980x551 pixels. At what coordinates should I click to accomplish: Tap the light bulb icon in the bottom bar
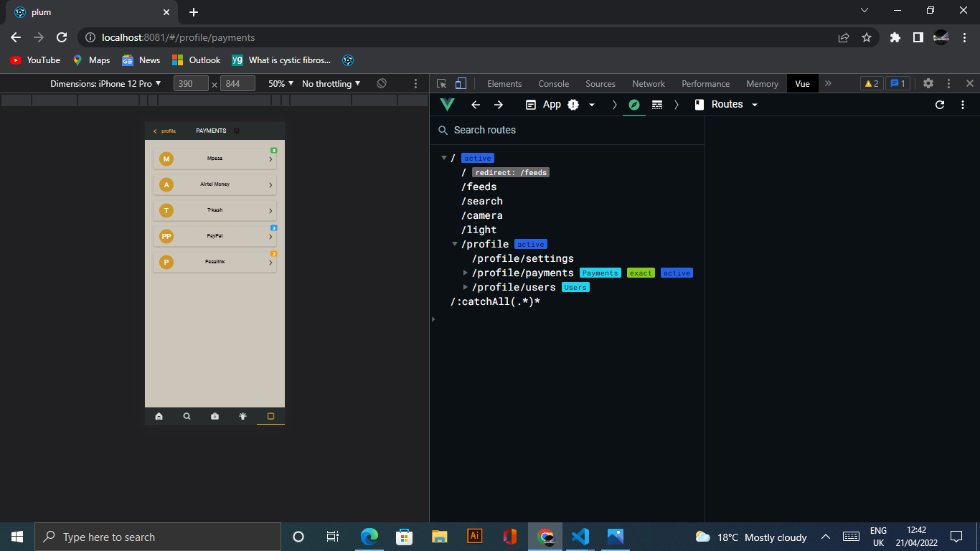[242, 416]
